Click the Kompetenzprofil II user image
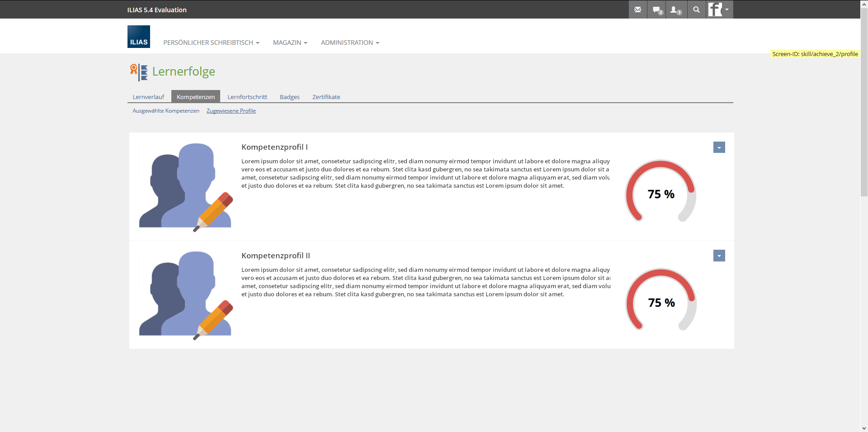868x432 pixels. [186, 294]
